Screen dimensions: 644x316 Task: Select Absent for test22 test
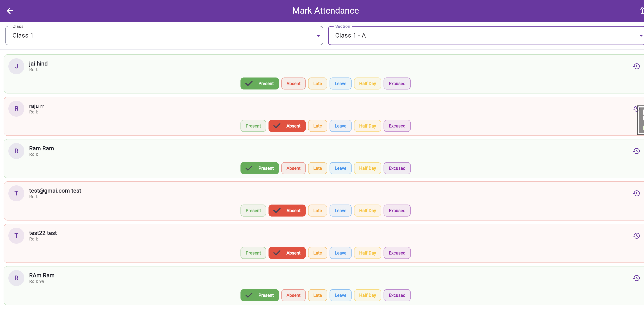point(287,253)
